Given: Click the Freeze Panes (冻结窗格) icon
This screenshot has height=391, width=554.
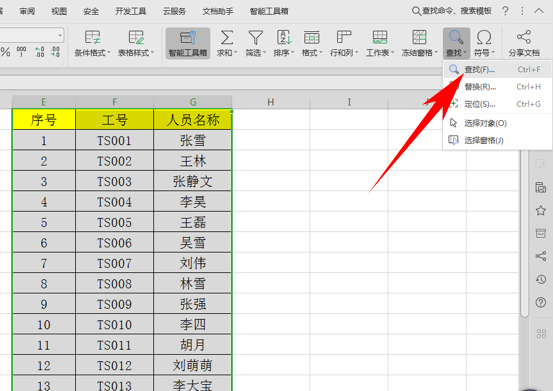Looking at the screenshot, I should click(x=419, y=37).
